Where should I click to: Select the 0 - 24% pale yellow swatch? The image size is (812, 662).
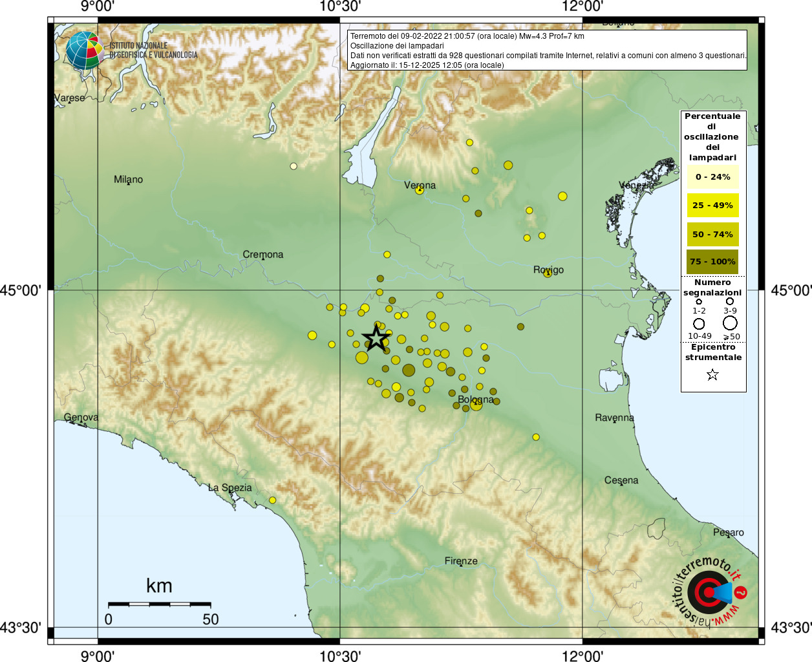pyautogui.click(x=712, y=176)
